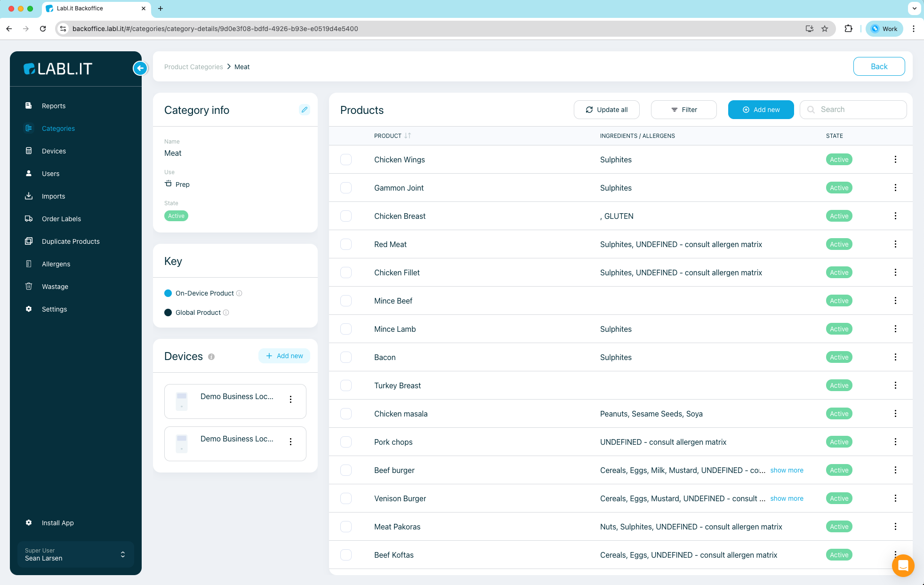Image resolution: width=924 pixels, height=585 pixels.
Task: Select the Mince Beef checkbox
Action: pyautogui.click(x=346, y=301)
